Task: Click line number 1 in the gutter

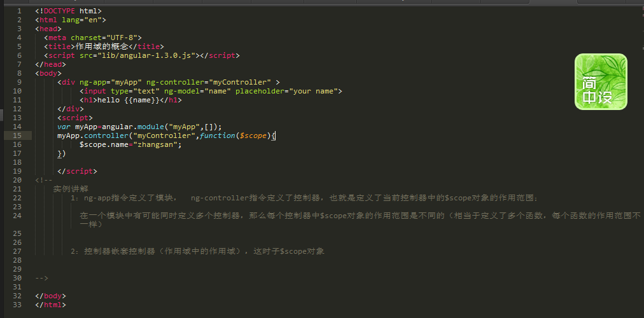Action: click(19, 11)
